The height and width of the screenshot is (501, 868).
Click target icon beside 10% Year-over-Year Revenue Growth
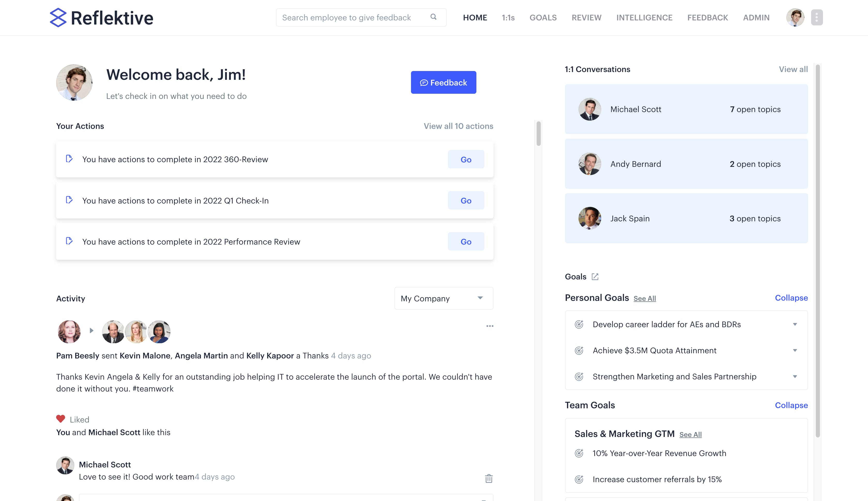(x=579, y=453)
